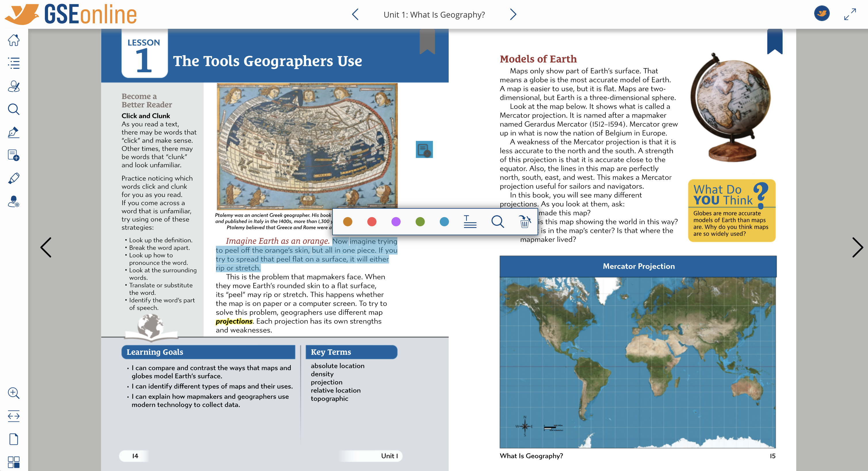Open the note icon beside Ptolemy map
The width and height of the screenshot is (868, 471).
(424, 149)
